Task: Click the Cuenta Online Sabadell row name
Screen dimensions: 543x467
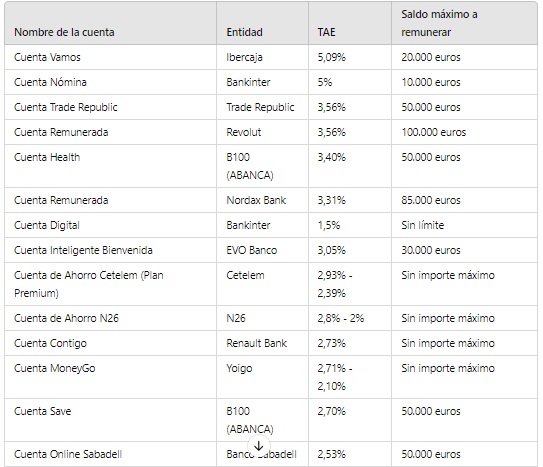Action: click(x=68, y=454)
